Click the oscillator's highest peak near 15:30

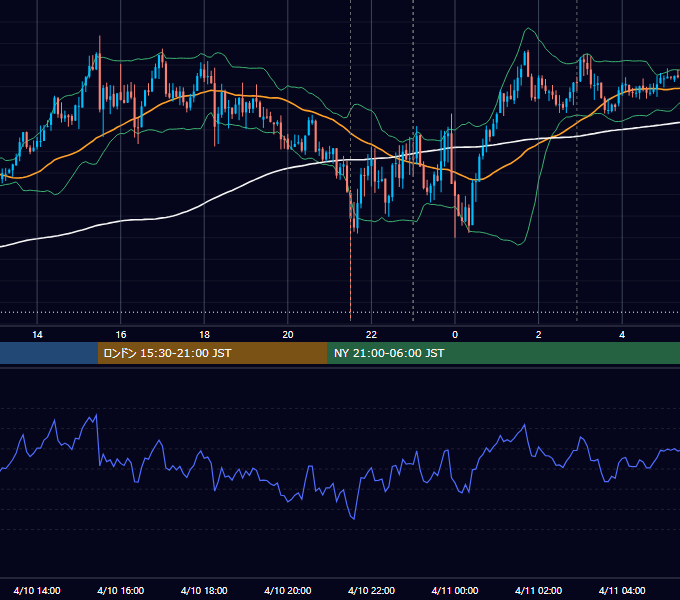point(96,415)
